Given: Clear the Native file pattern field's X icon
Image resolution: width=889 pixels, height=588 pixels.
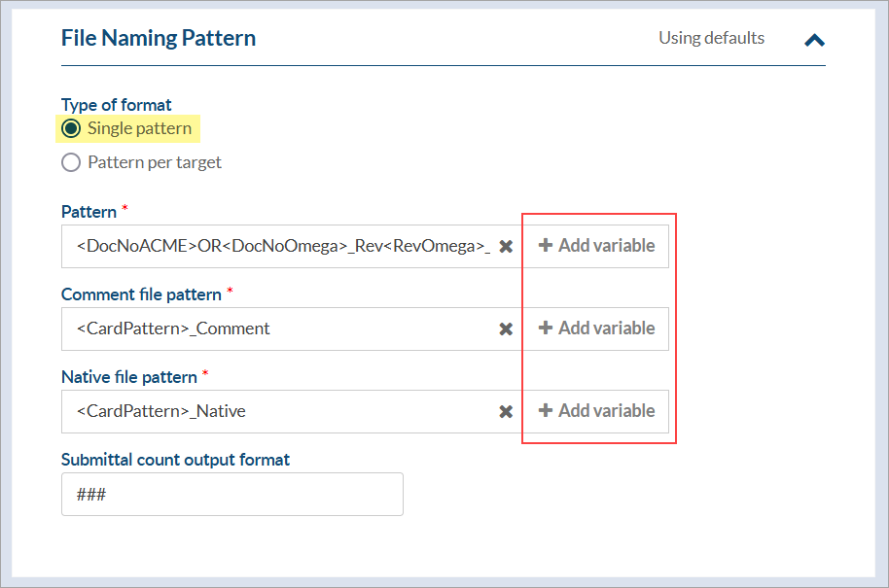Looking at the screenshot, I should (506, 412).
